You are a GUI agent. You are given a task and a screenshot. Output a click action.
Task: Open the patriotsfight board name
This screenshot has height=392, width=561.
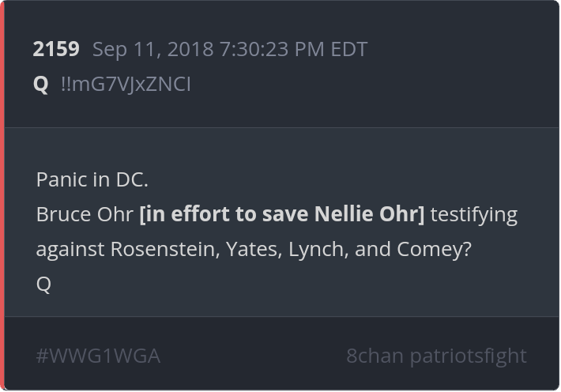click(469, 356)
